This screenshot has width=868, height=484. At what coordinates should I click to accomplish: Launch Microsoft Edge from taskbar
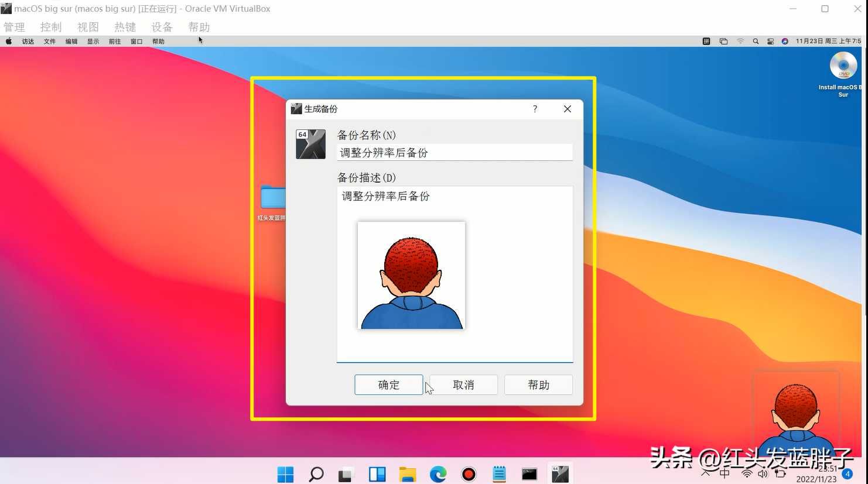[438, 474]
